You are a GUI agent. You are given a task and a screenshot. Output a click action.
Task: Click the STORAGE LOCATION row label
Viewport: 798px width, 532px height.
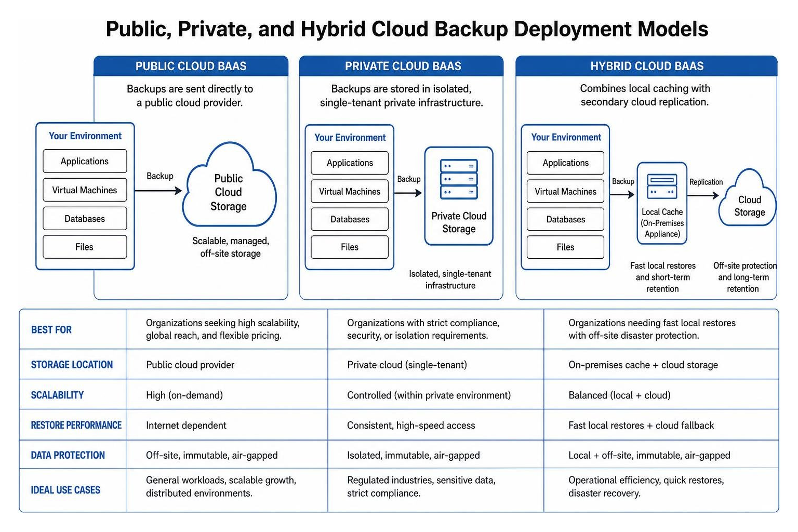[x=72, y=365]
